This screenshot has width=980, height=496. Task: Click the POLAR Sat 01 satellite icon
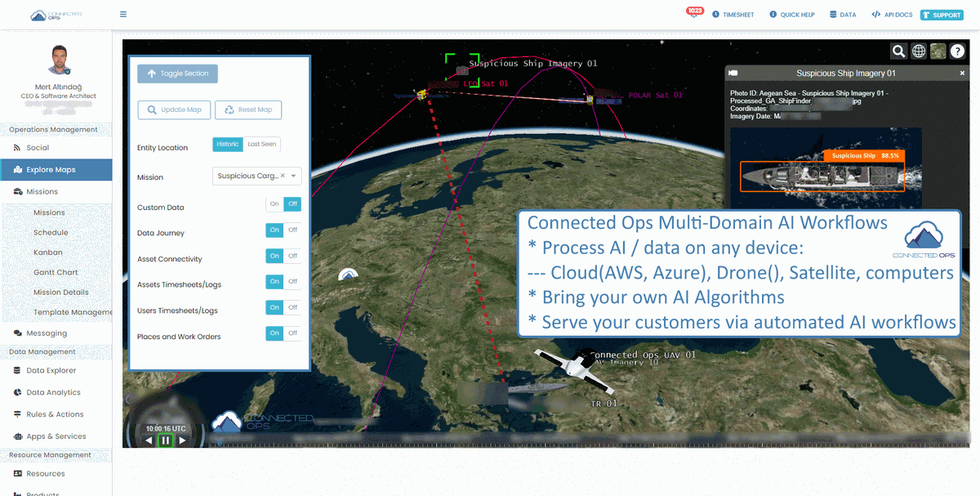[x=590, y=100]
